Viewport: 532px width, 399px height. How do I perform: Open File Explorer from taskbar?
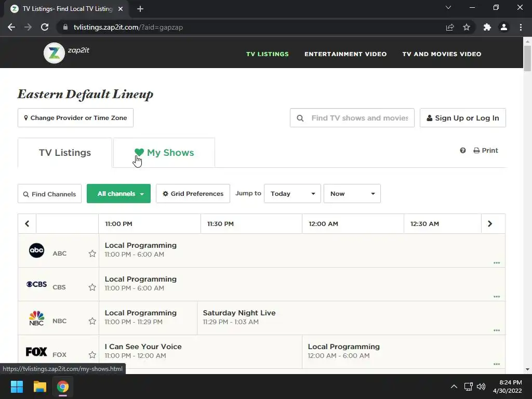coord(39,387)
